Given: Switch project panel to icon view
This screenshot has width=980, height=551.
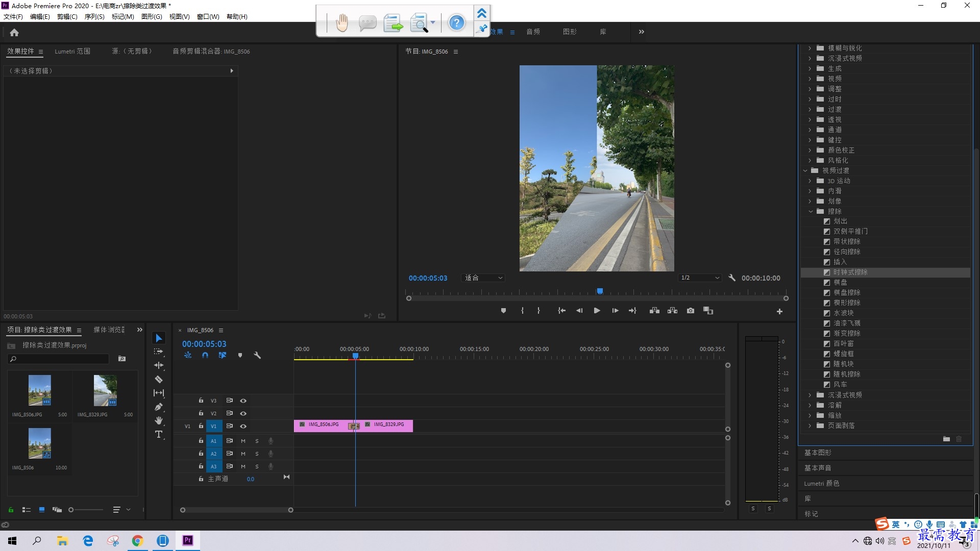Looking at the screenshot, I should pos(42,510).
